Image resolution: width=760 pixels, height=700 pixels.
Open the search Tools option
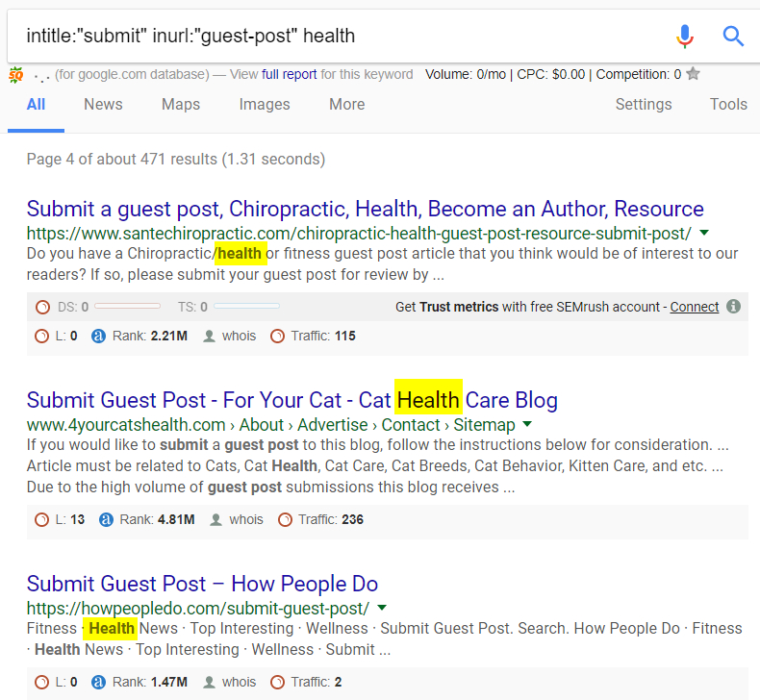coord(728,104)
